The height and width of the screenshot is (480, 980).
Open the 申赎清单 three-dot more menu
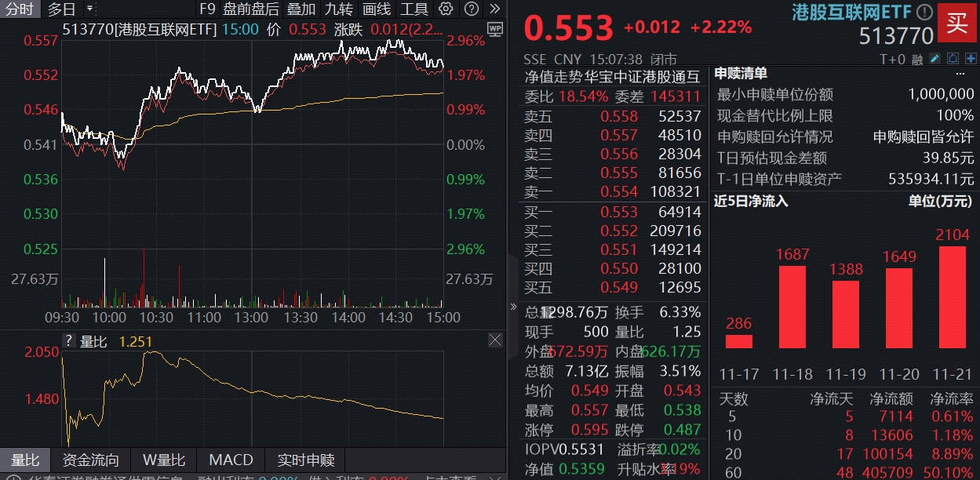coord(960,74)
